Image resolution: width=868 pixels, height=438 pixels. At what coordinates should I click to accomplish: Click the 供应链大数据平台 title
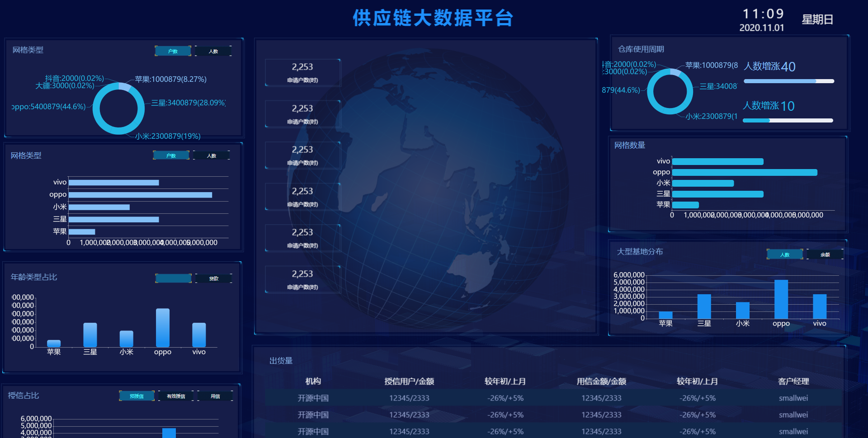tap(433, 18)
